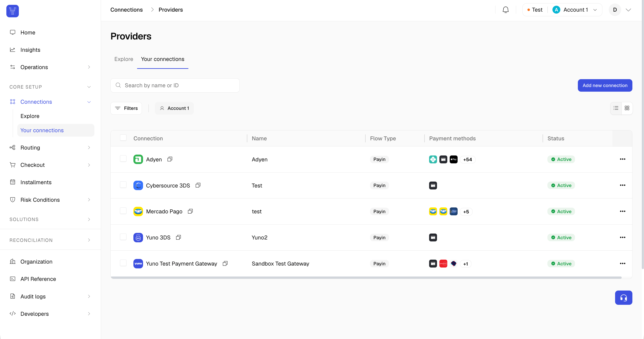Viewport: 644px width, 339px height.
Task: Switch to the Explore tab
Action: (x=124, y=59)
